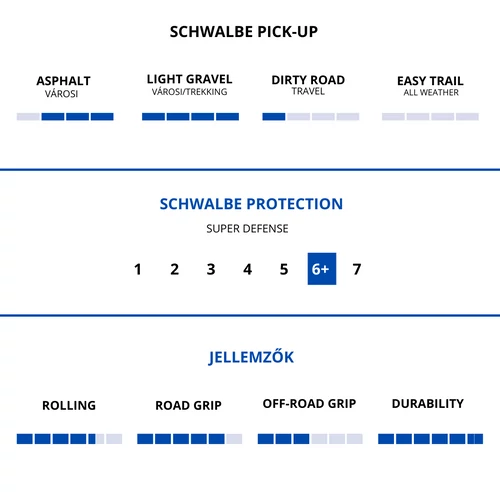The width and height of the screenshot is (500, 500).
Task: Click the Road Grip rating bar
Action: [x=190, y=439]
